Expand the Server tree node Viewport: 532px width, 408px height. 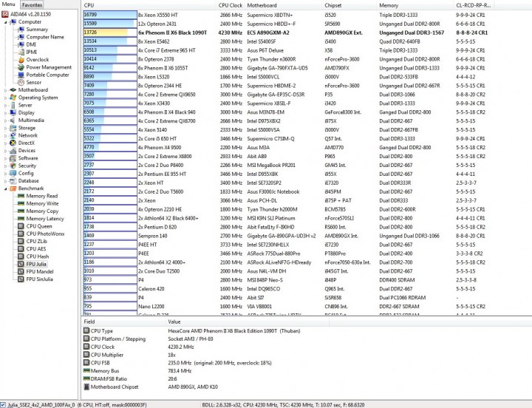click(5, 106)
